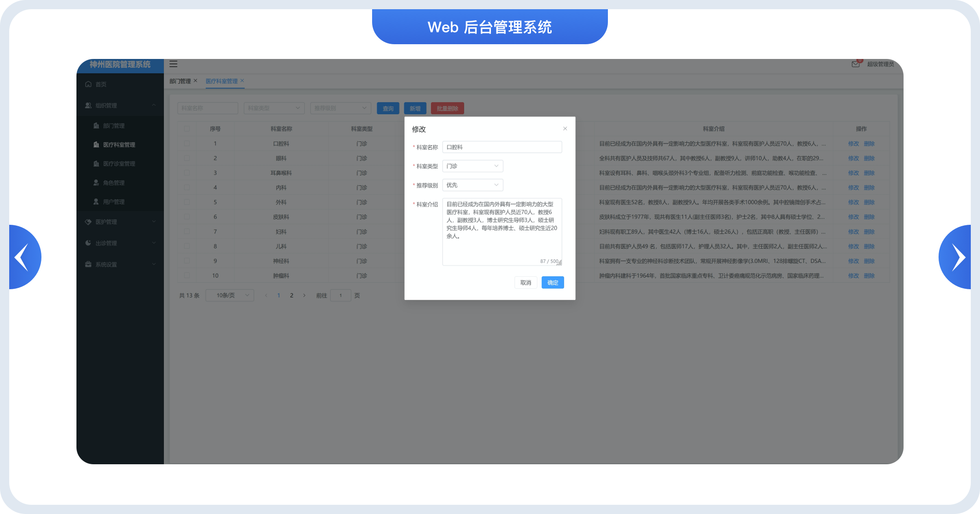
Task: Open the 推荐级别 dropdown showing 优先
Action: coord(472,185)
